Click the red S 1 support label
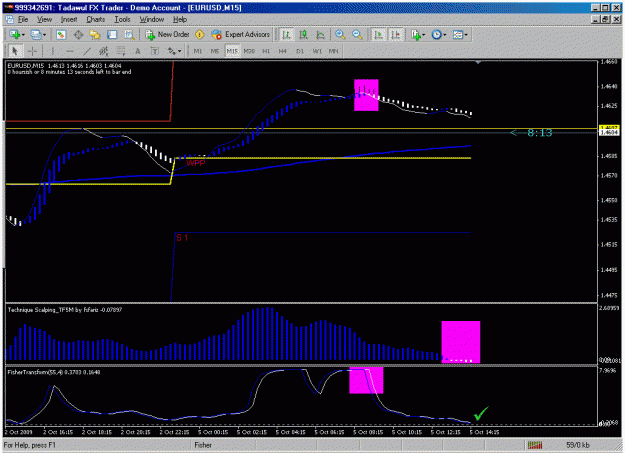The height and width of the screenshot is (453, 625). click(182, 238)
